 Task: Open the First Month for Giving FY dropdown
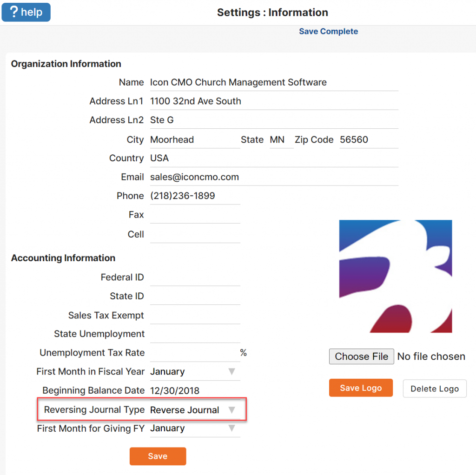[194, 429]
